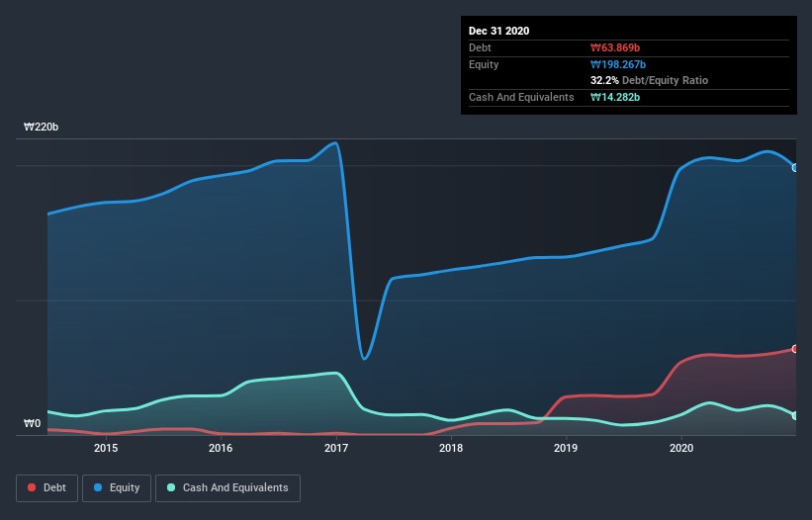The image size is (812, 520).
Task: Toggle the Equity series legend button
Action: [117, 488]
